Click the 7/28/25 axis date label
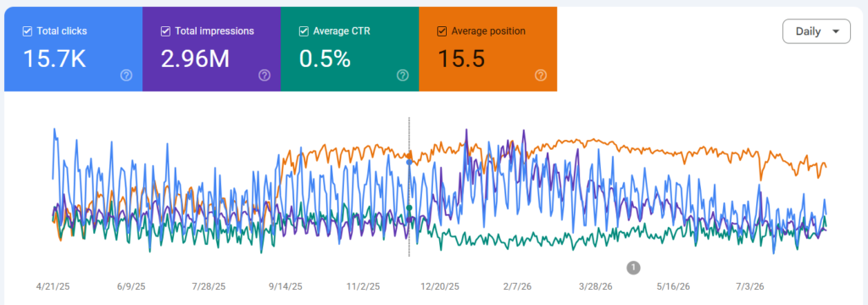 tap(209, 286)
